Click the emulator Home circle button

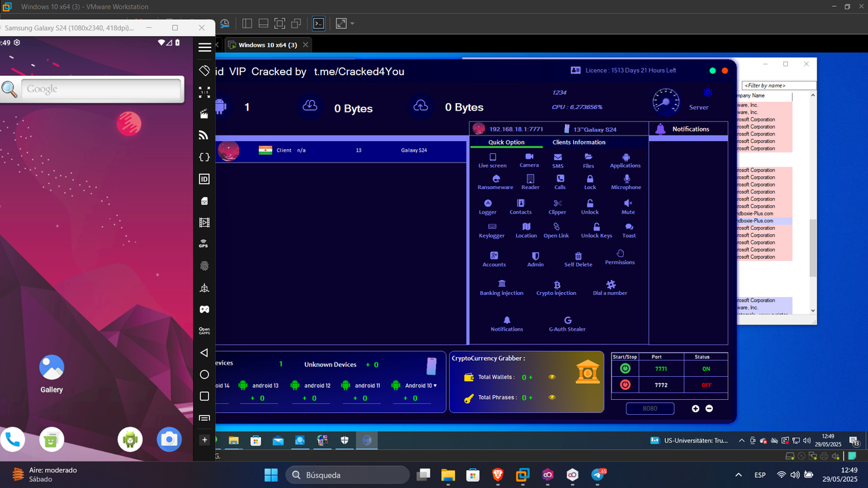coord(204,374)
